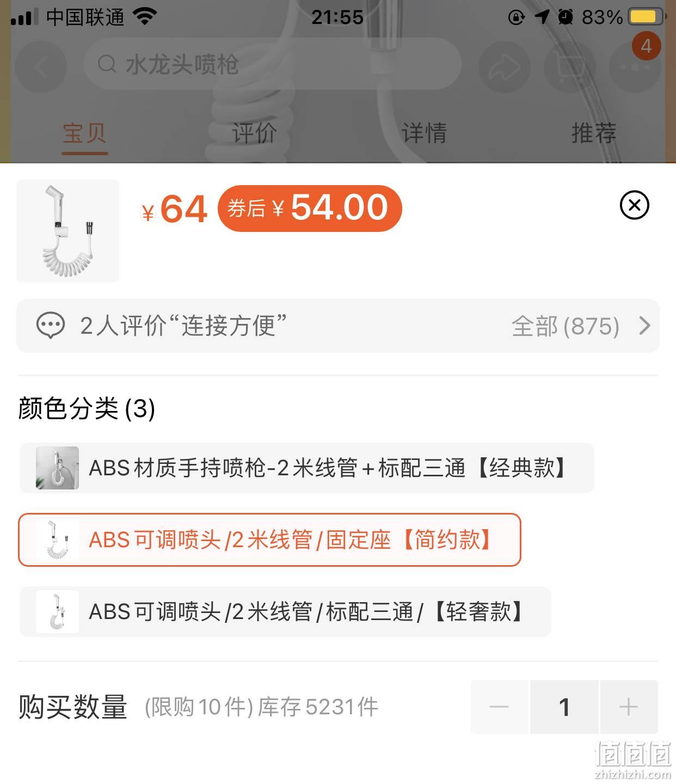Expand all 875 reviews chevron

point(644,326)
